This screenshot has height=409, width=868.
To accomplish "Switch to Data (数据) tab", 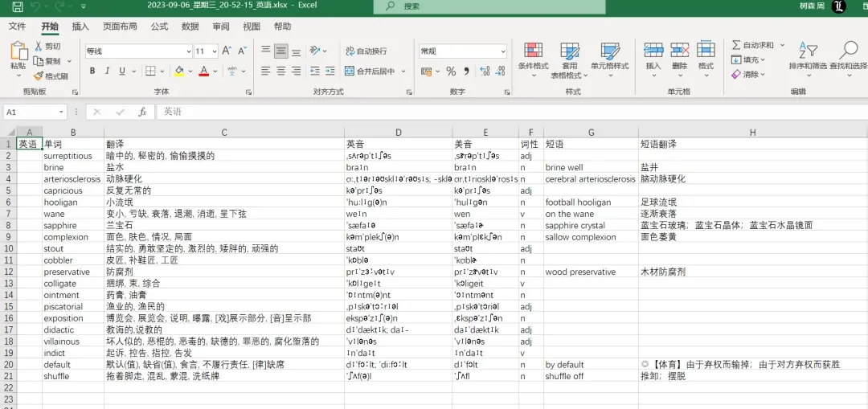I will (x=190, y=26).
